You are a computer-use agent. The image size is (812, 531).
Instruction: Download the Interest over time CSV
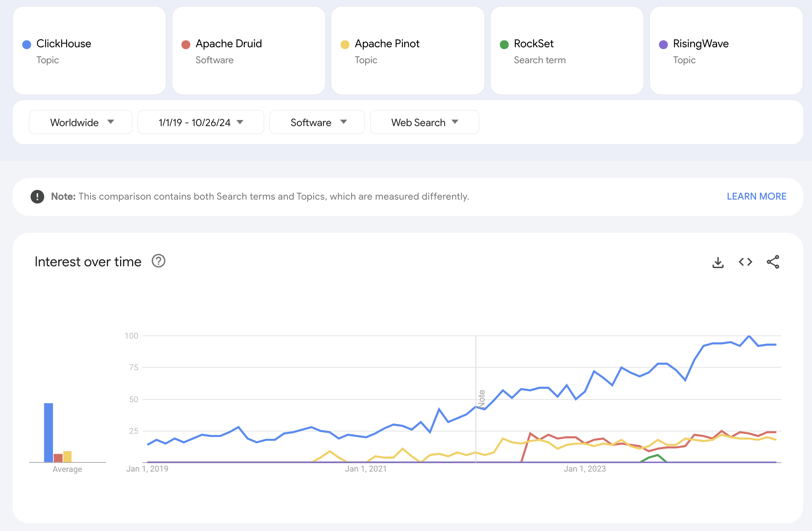718,262
